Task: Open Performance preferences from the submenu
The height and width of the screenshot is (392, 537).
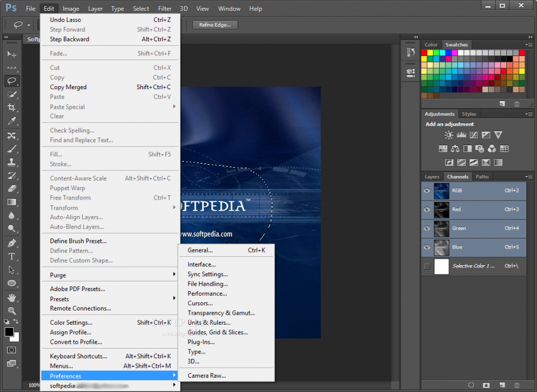Action: click(x=207, y=293)
